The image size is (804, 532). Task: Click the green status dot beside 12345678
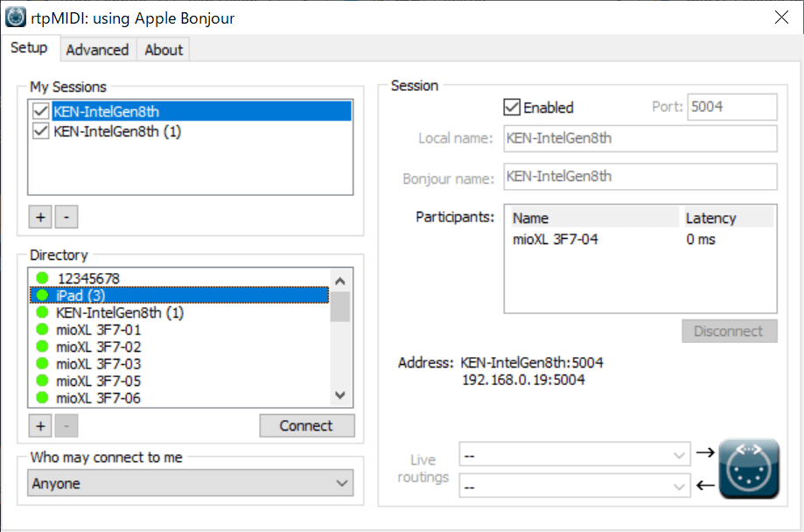(x=42, y=278)
